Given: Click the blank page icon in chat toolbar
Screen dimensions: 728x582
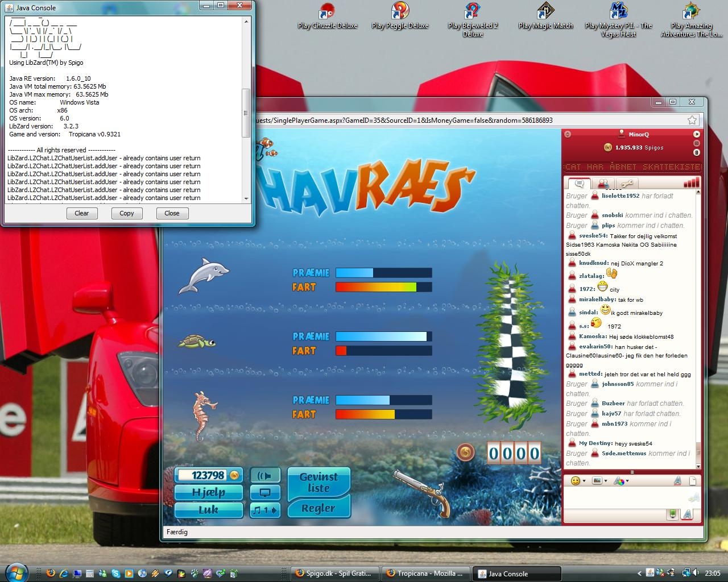Looking at the screenshot, I should [693, 481].
